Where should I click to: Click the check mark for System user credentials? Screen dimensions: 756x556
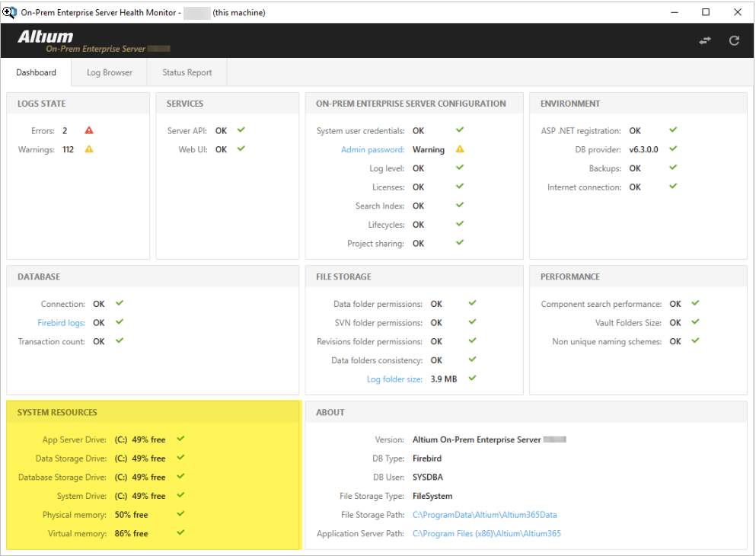pos(460,129)
